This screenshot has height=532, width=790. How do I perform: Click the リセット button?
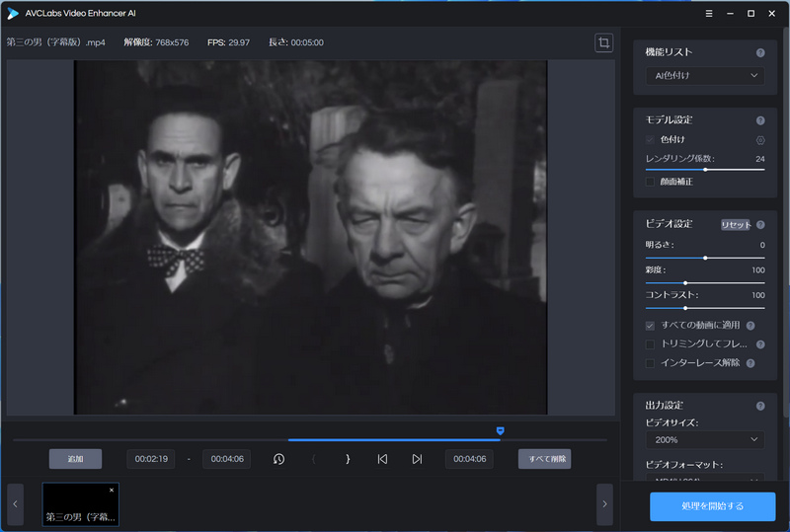tap(736, 225)
